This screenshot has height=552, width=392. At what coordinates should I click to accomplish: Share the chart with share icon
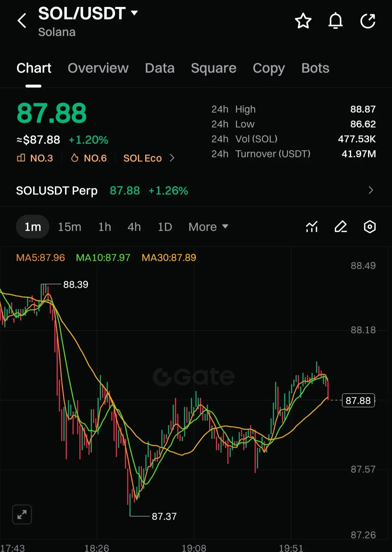click(368, 21)
